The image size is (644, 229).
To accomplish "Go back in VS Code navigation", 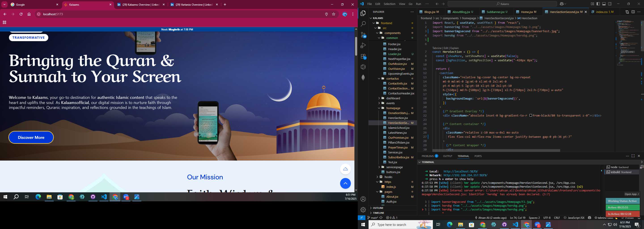I will pos(437,4).
